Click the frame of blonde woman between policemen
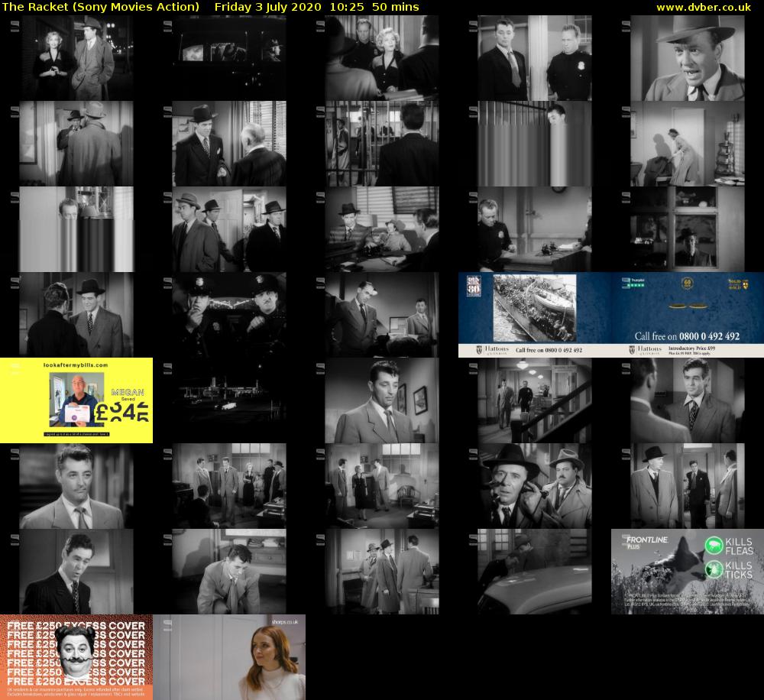The width and height of the screenshot is (764, 700). click(382, 57)
